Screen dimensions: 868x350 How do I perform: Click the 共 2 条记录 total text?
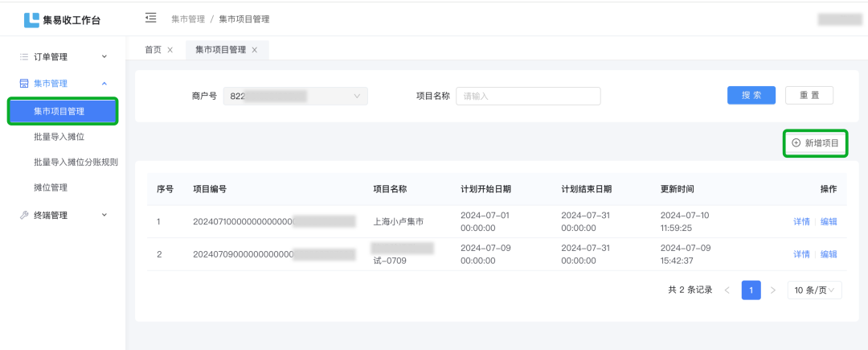(690, 290)
